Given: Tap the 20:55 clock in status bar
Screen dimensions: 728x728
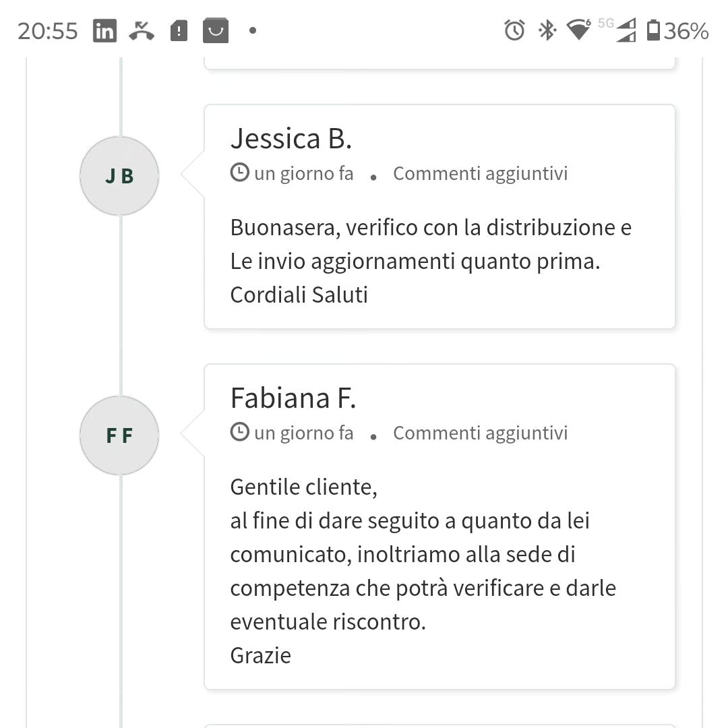Looking at the screenshot, I should tap(48, 31).
